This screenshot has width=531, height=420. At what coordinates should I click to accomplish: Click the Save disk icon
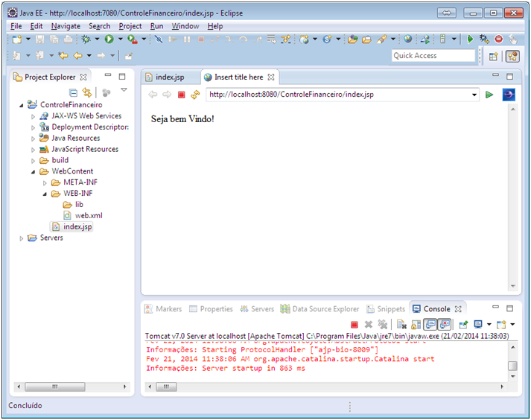click(40, 39)
